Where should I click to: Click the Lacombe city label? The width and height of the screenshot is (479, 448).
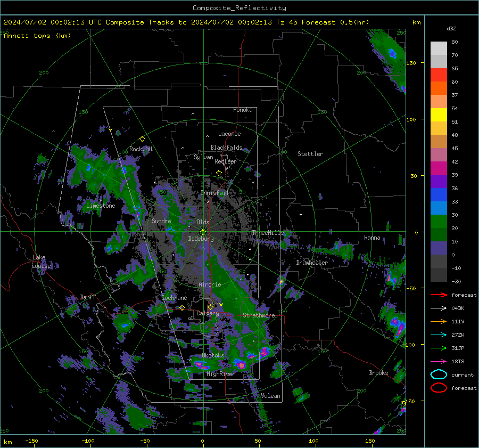[x=229, y=134]
